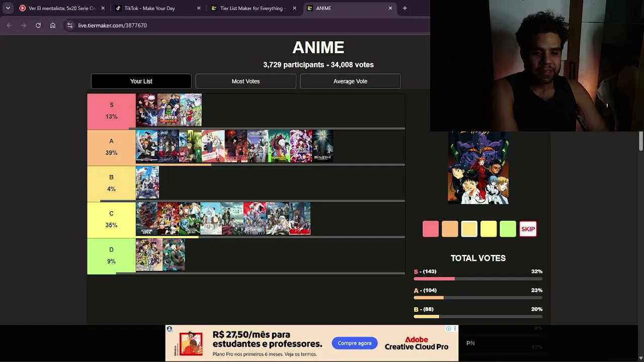Select the Death Note poster in A tier
Screen dimensions: 644x362
point(323,146)
